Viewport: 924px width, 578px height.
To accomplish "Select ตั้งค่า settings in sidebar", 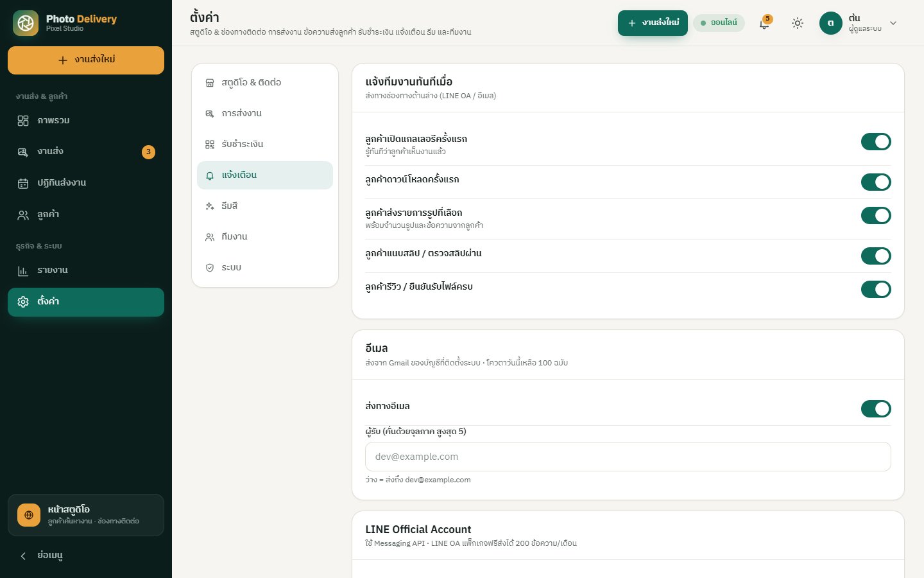I will (x=86, y=302).
